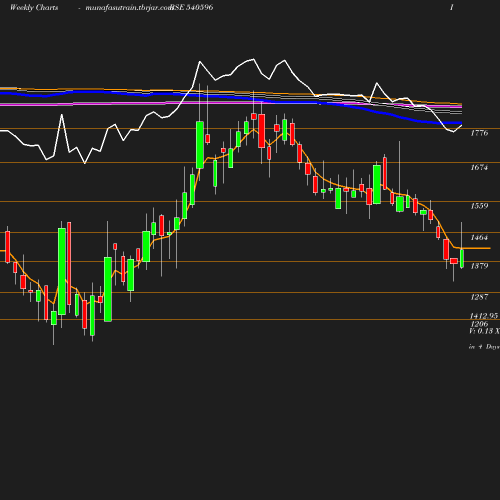
Task: Click the tallest green candle touching 1206 line
Action: click(108, 289)
